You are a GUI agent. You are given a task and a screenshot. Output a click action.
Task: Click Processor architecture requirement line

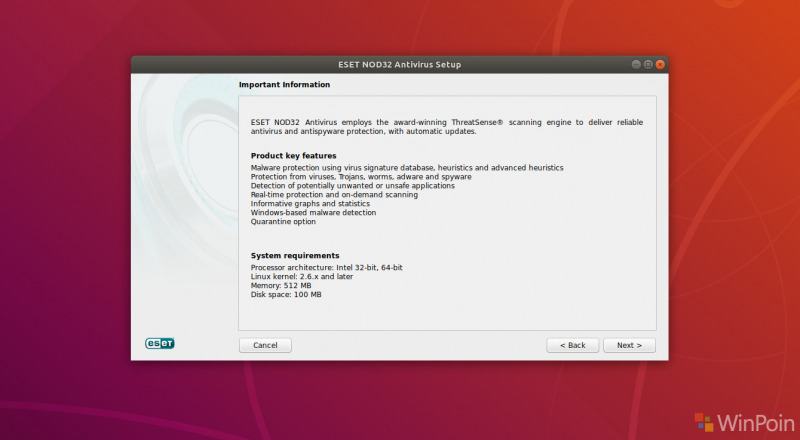point(327,267)
